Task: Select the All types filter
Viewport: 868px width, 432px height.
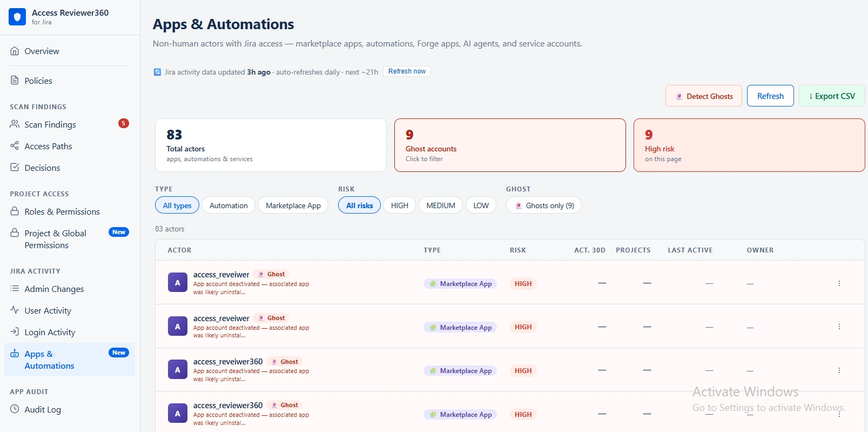Action: tap(177, 205)
